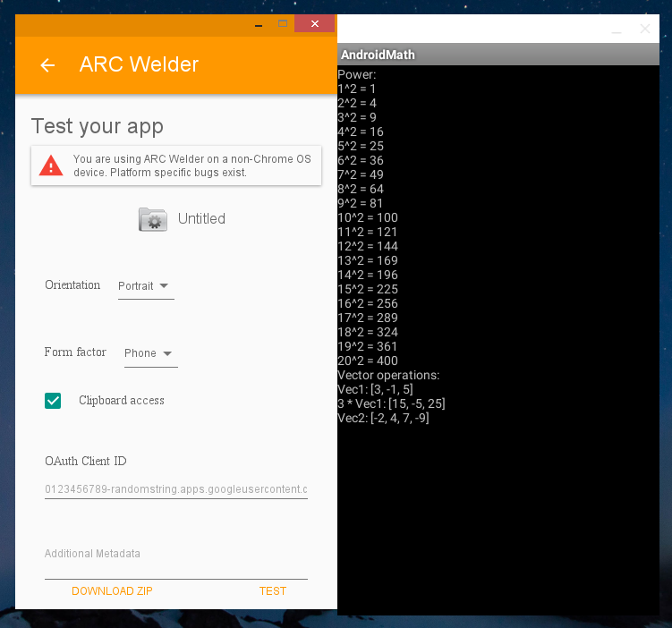Open the Orientation dropdown showing Portrait
672x628 pixels.
point(145,286)
